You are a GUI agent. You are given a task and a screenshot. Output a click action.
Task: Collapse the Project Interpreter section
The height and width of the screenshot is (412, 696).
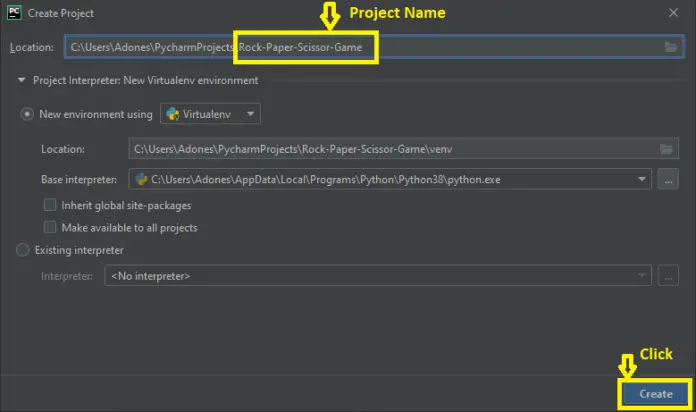(21, 80)
